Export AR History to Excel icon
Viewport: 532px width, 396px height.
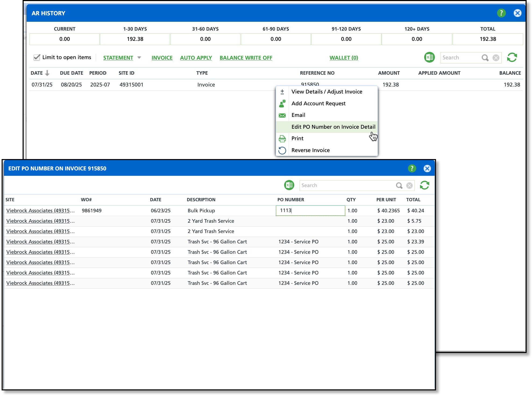coord(429,57)
